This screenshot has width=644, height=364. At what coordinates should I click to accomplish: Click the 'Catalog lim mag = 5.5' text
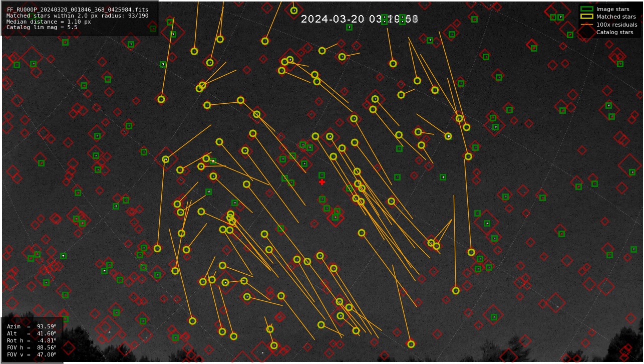[x=42, y=28]
